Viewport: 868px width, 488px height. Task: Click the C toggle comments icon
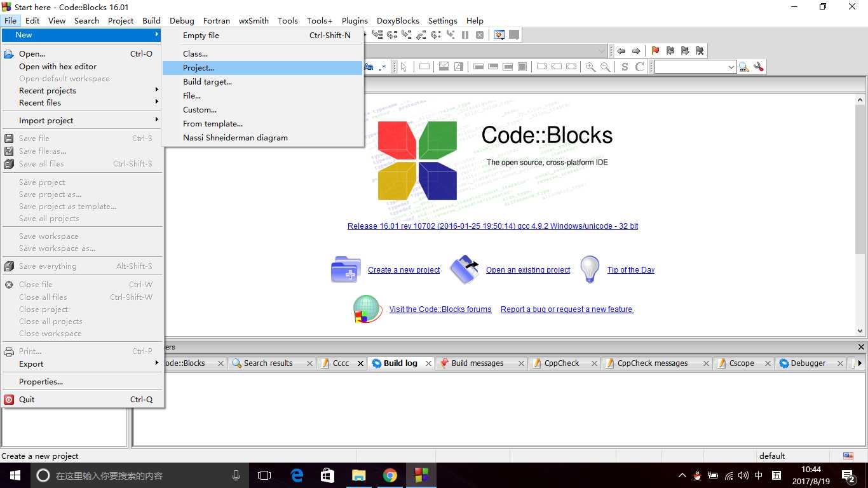[x=640, y=67]
